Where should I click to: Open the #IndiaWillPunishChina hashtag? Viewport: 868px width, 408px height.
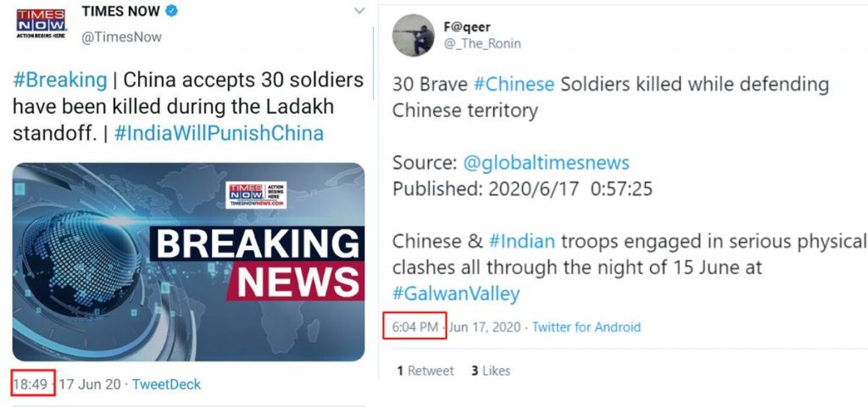click(x=219, y=133)
